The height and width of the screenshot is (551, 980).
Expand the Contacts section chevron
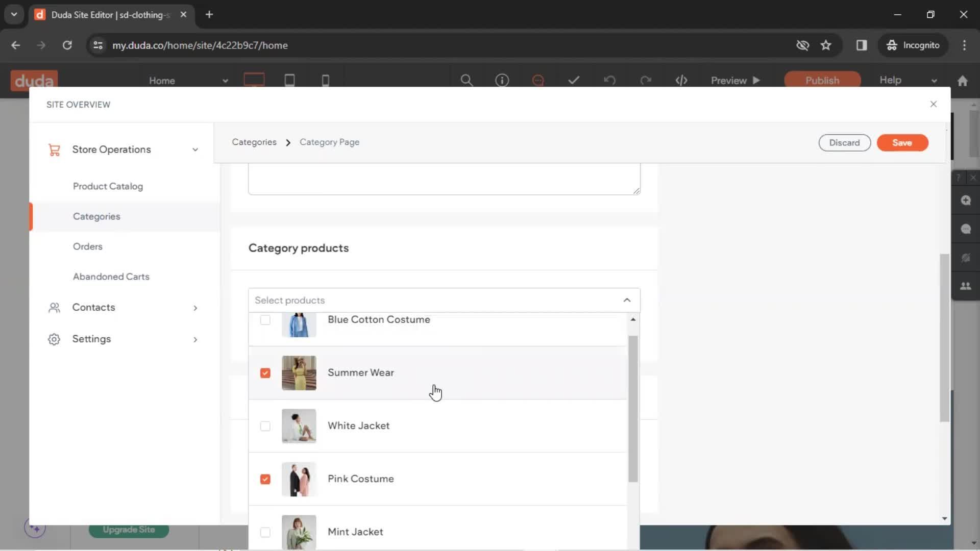[195, 308]
